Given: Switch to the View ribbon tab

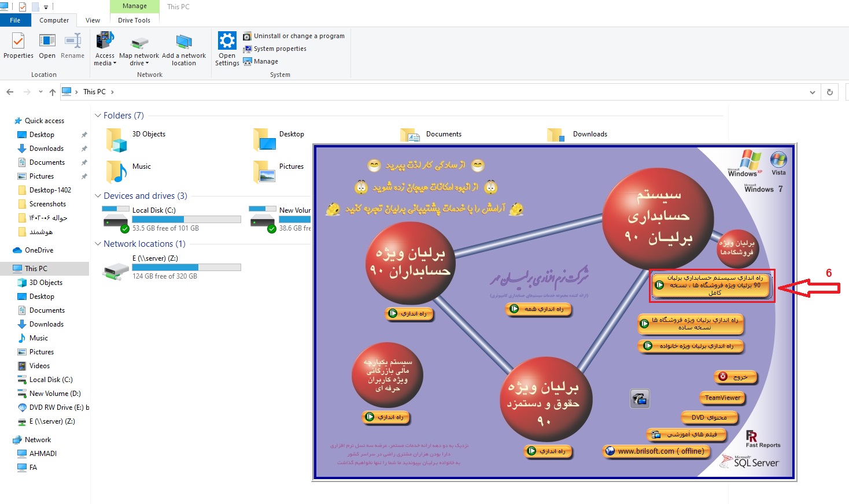Looking at the screenshot, I should coord(93,20).
